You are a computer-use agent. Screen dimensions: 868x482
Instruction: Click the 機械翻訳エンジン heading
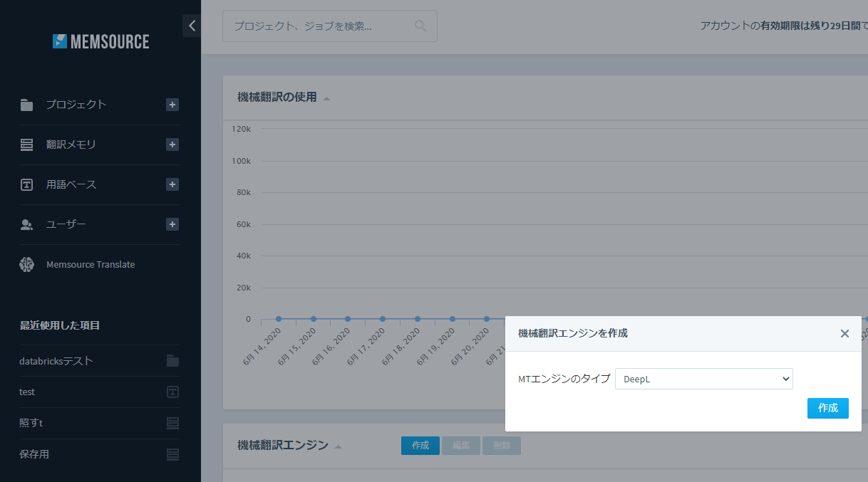pyautogui.click(x=283, y=445)
